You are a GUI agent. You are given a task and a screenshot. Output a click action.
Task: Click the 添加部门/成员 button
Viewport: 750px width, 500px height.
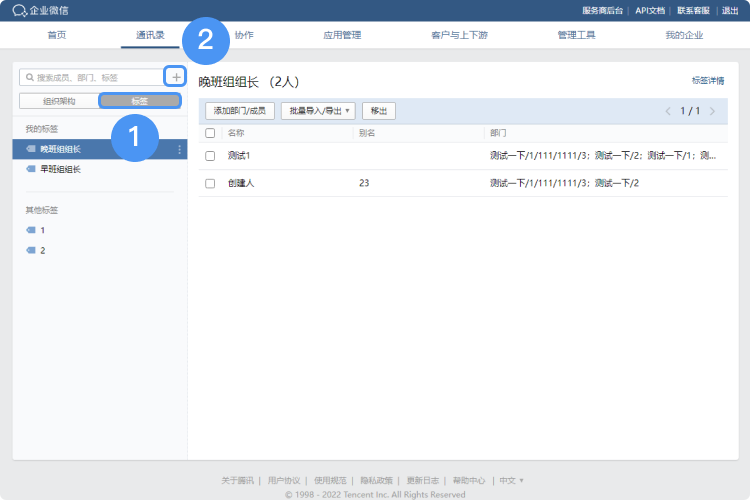coord(239,111)
